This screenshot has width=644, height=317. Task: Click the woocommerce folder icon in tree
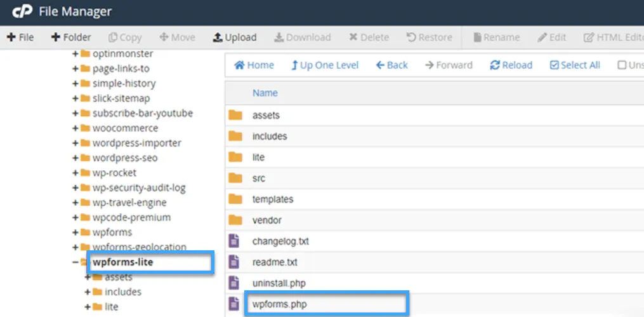coord(85,128)
